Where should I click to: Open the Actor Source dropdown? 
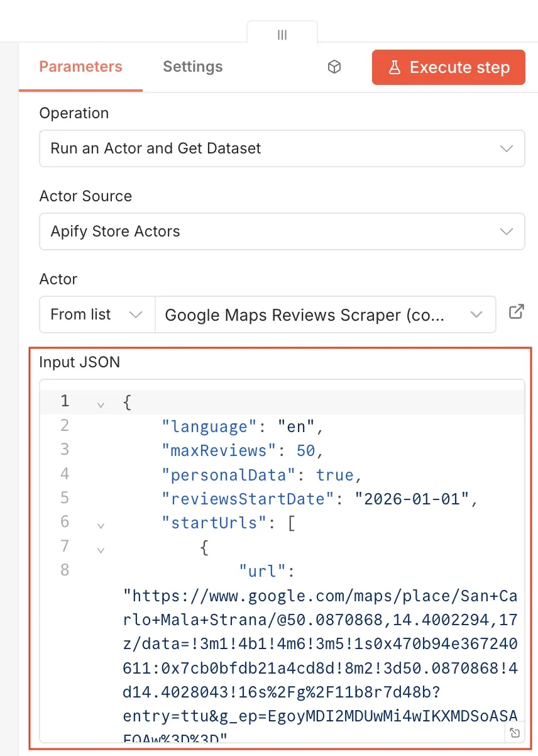click(x=282, y=231)
